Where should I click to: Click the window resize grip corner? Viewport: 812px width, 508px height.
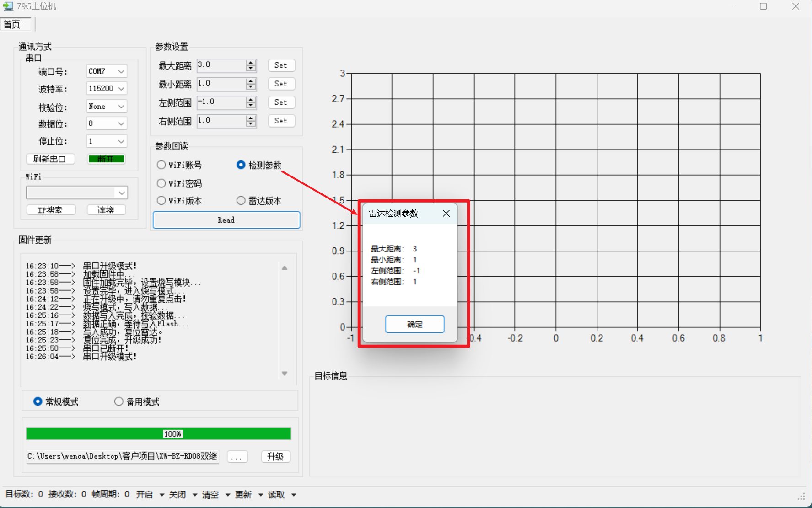tap(801, 497)
